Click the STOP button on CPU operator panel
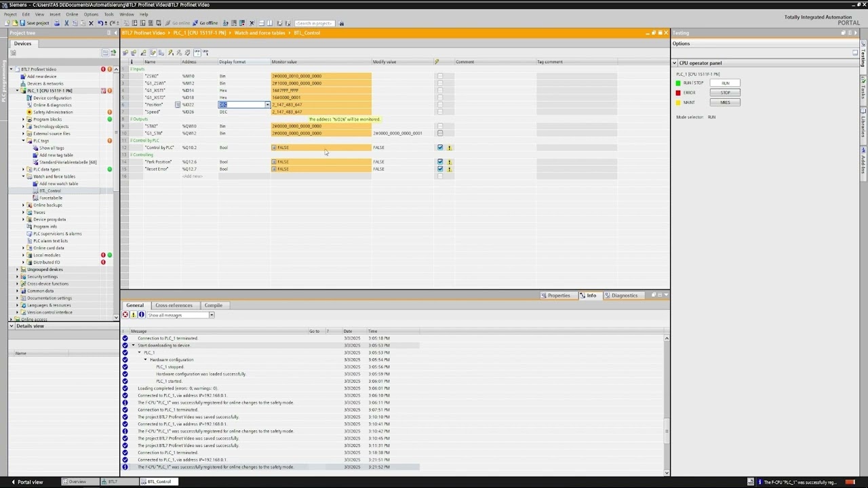This screenshot has width=868, height=488. tap(725, 92)
